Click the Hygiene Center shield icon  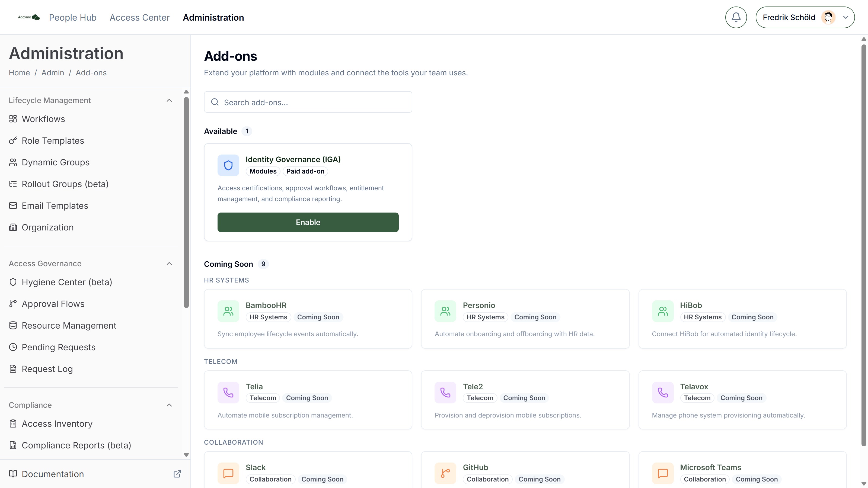[x=13, y=282]
